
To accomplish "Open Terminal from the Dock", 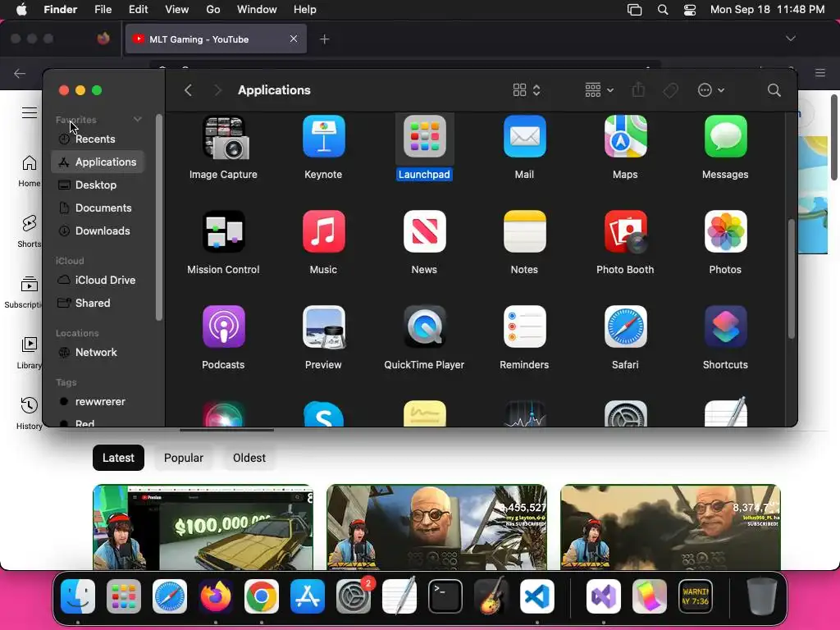I will click(x=445, y=596).
